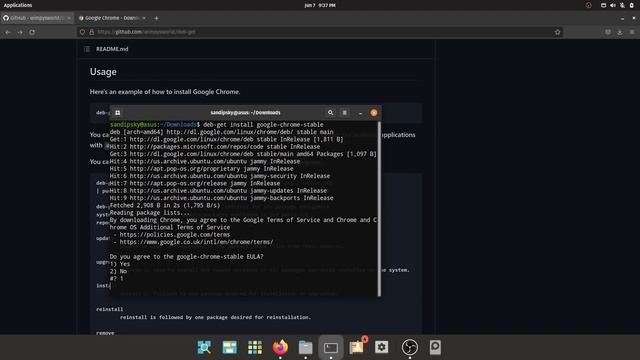Image resolution: width=640 pixels, height=360 pixels.
Task: Open the Pop Shop window tiles icon in dock
Action: [x=229, y=347]
